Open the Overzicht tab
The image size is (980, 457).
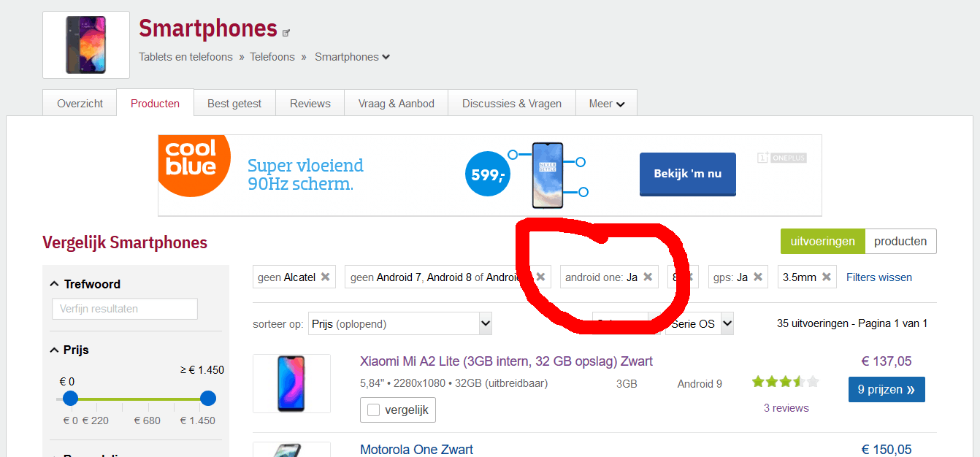[80, 103]
